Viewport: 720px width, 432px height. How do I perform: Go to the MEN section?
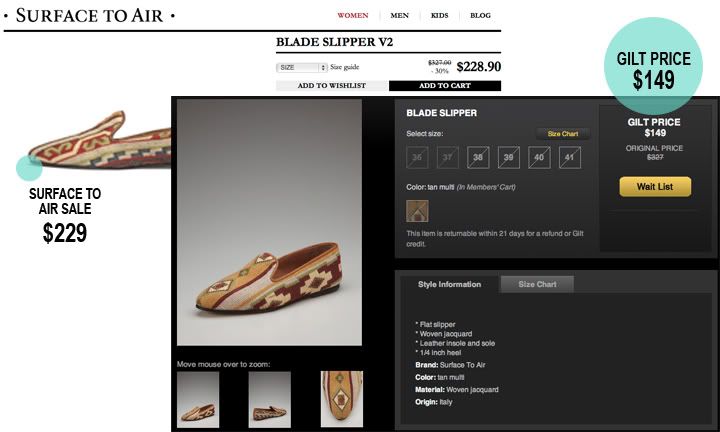pos(399,15)
